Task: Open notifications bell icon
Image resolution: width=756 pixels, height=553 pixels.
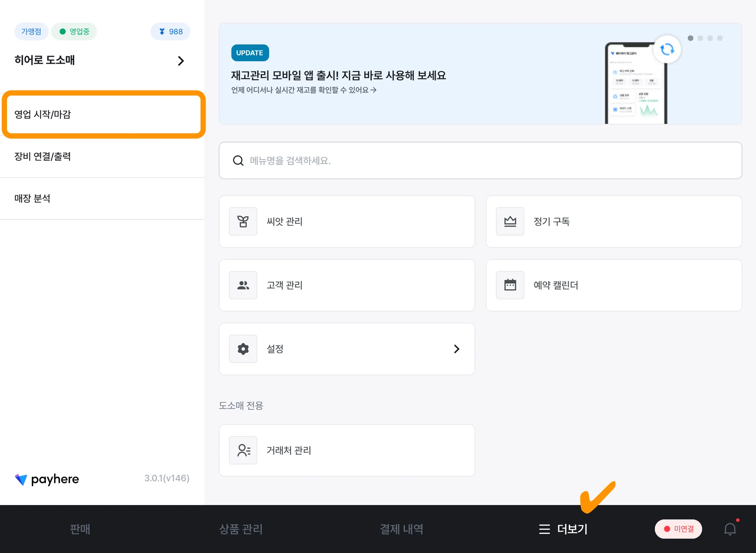Action: [730, 529]
